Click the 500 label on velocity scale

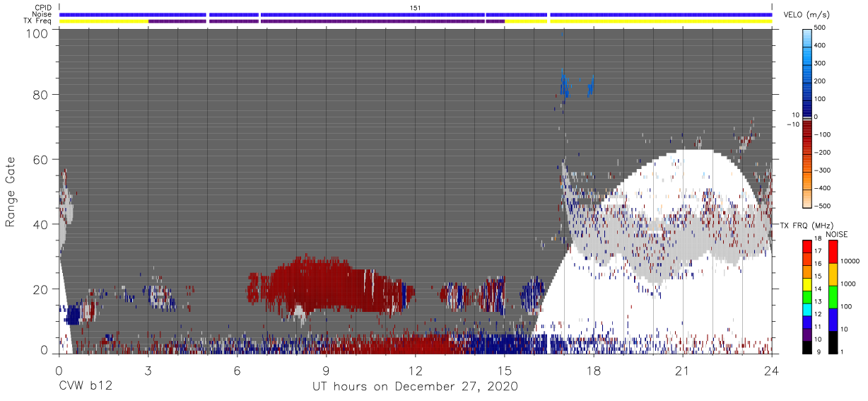click(x=821, y=28)
